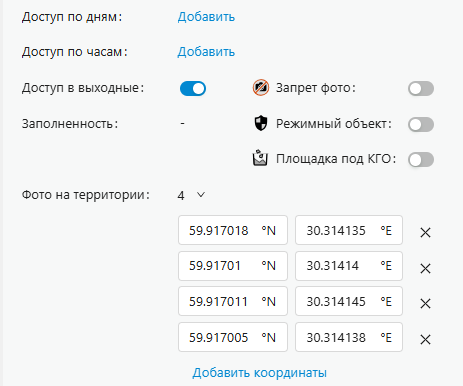The image size is (463, 386).
Task: Click the no-photo camera icon
Action: (261, 88)
